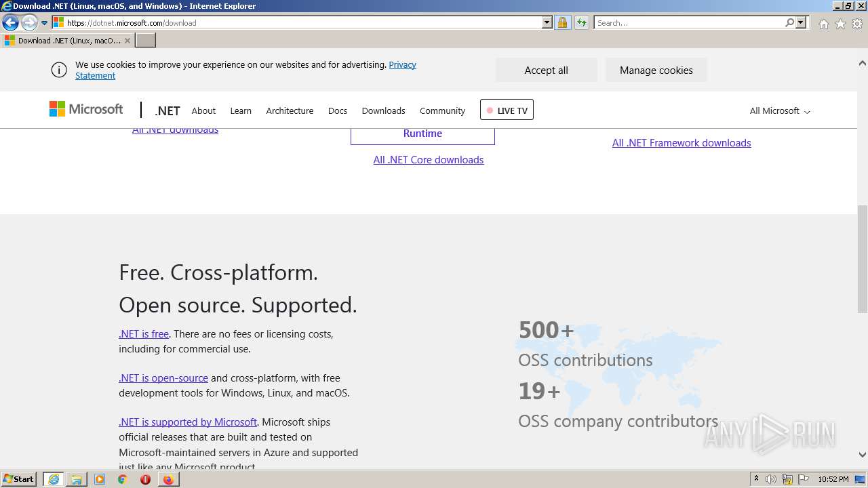
Task: Click the taskbar clock 10:52 PM
Action: pyautogui.click(x=833, y=479)
